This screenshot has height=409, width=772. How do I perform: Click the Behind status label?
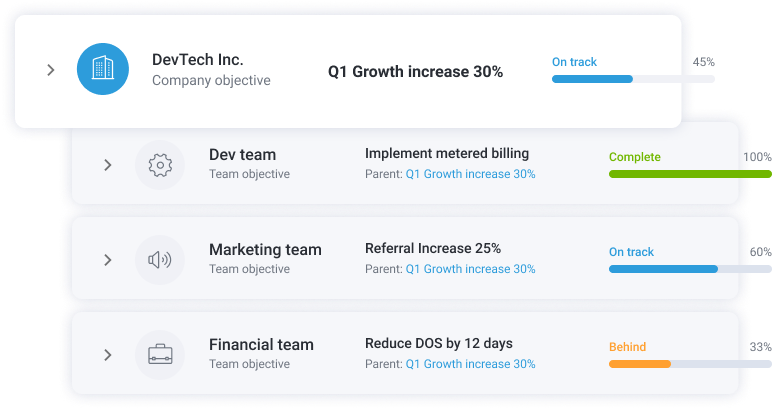point(627,347)
